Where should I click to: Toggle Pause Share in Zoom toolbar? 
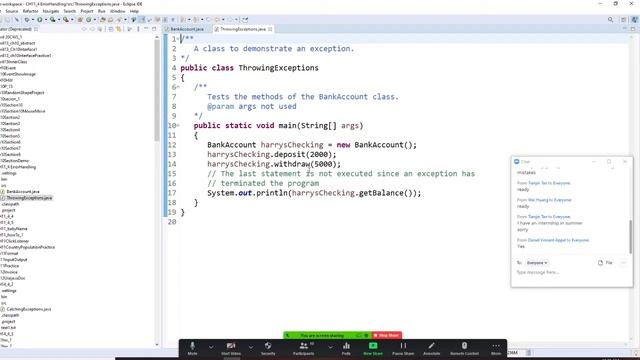pyautogui.click(x=403, y=348)
